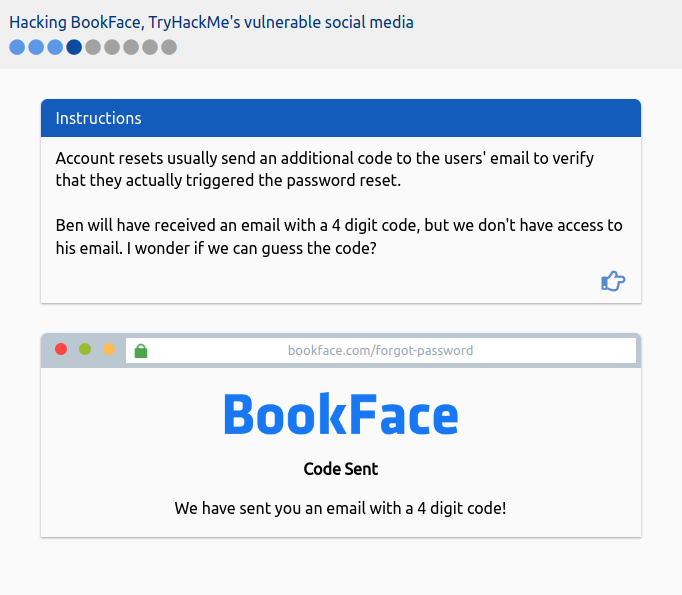Screen dimensions: 682x595
Task: Select the fifth progress dot
Action: (x=93, y=47)
